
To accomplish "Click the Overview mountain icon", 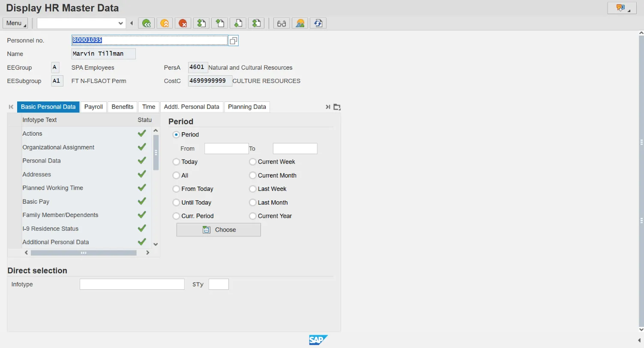I will [300, 24].
